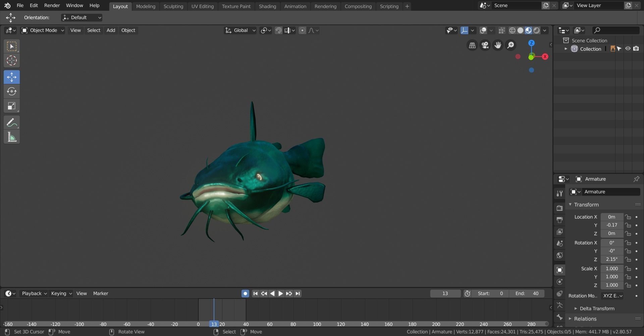Select the Measure tool
Screen dimensions: 644x336
[x=12, y=137]
